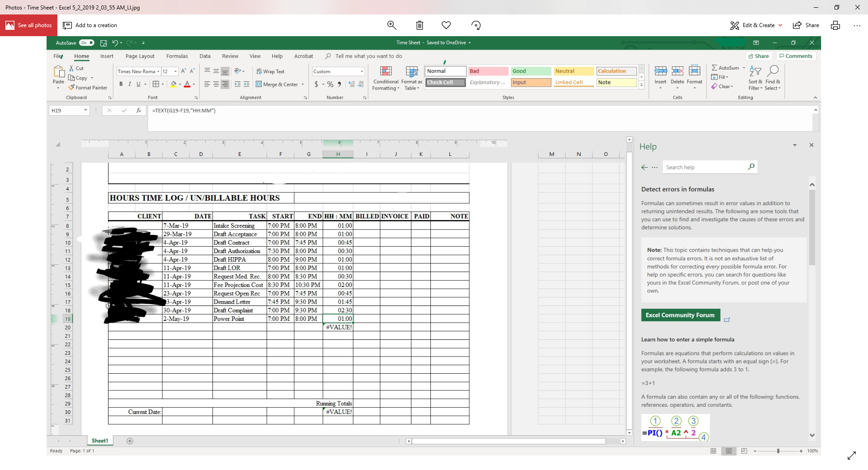Open Find & Select tool
This screenshot has height=470, width=868.
[x=773, y=78]
